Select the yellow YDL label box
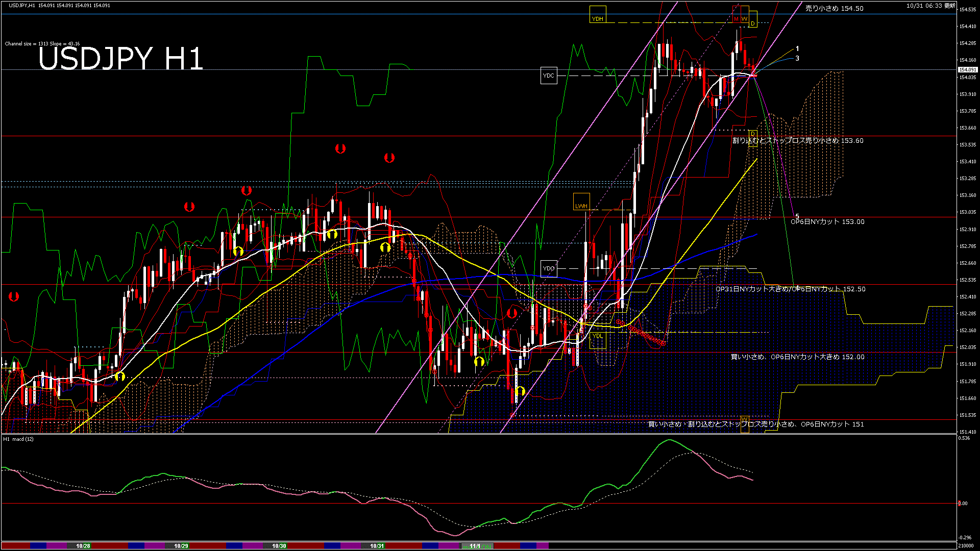Image resolution: width=980 pixels, height=551 pixels. pos(598,336)
